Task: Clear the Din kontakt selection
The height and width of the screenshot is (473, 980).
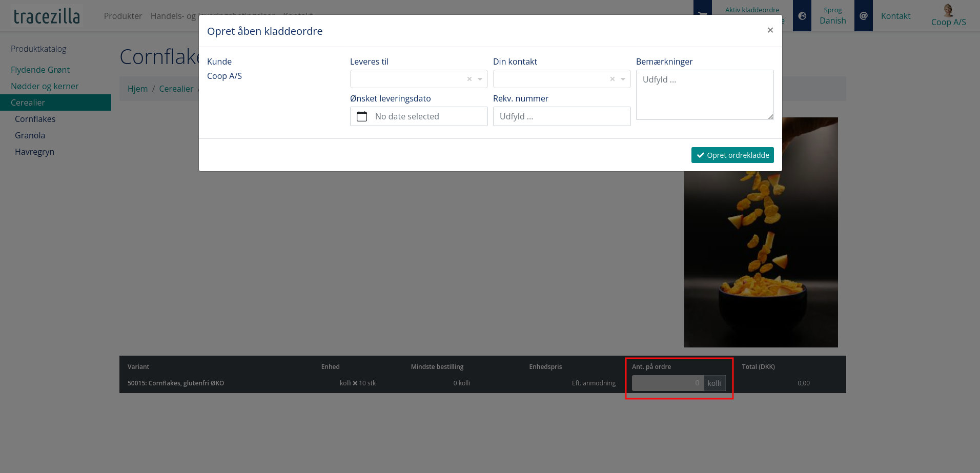Action: tap(612, 79)
